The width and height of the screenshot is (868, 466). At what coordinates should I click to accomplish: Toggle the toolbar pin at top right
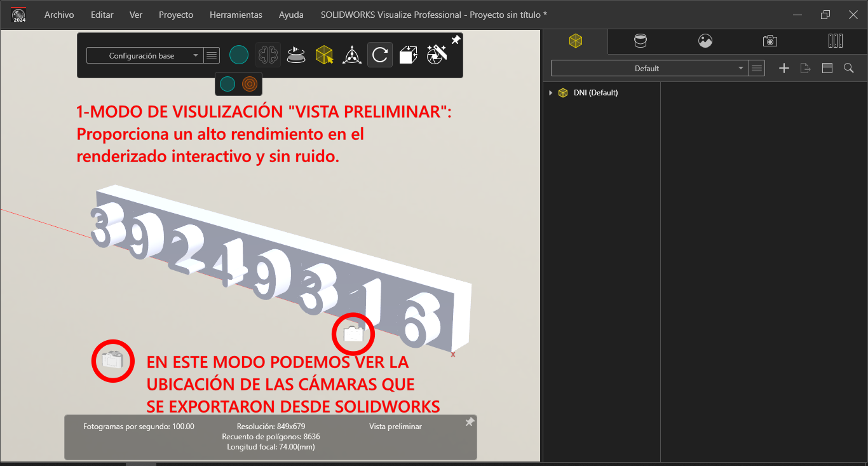pyautogui.click(x=456, y=40)
